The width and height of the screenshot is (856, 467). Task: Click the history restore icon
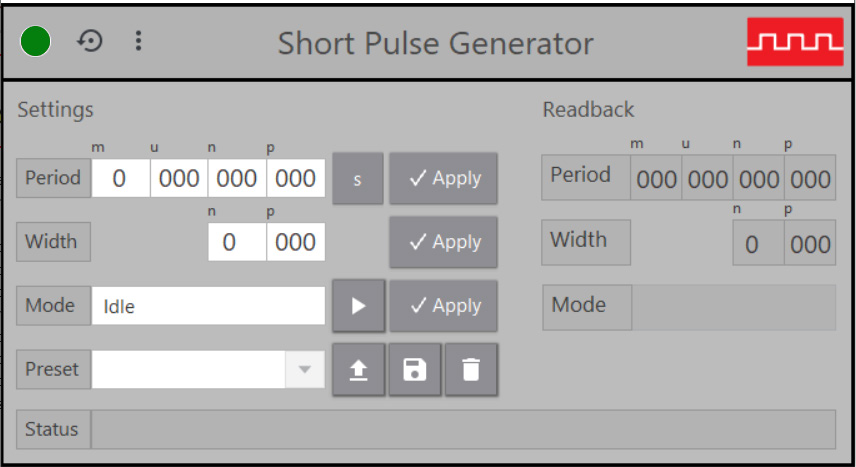point(90,42)
